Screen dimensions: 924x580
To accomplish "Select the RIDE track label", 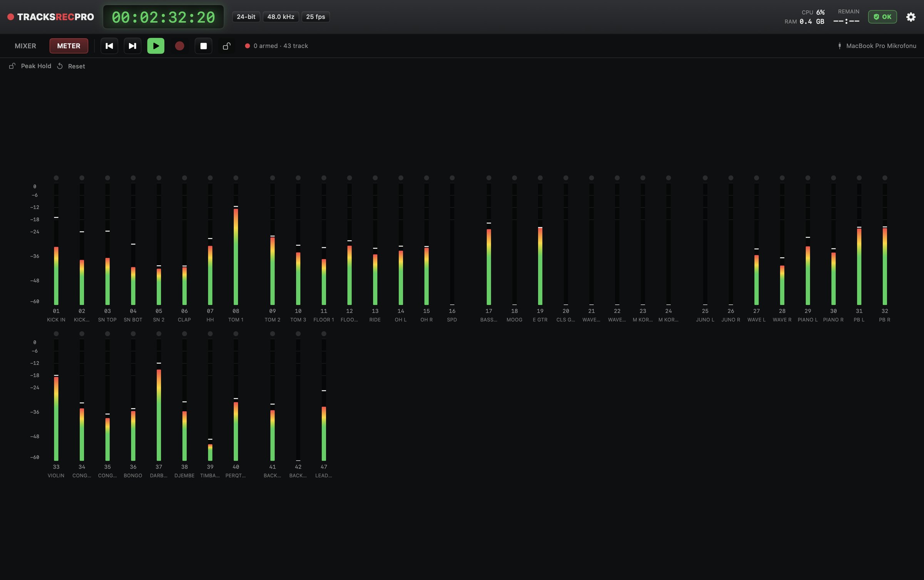I will [375, 320].
